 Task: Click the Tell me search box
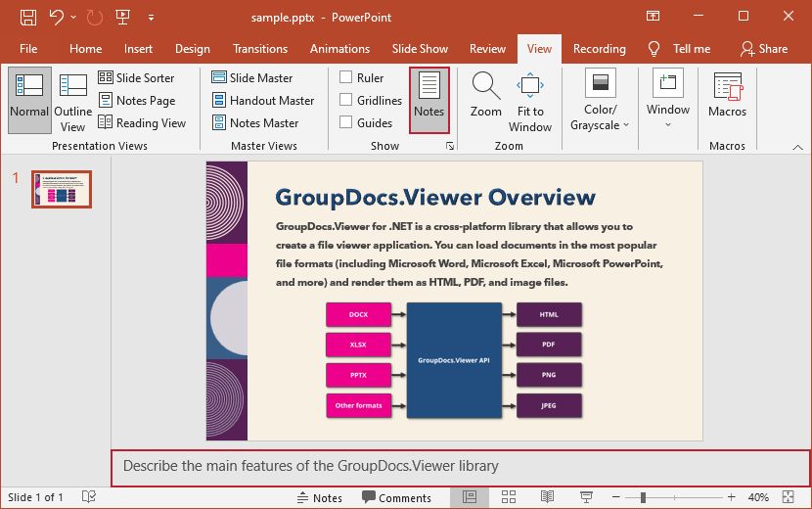pos(680,49)
